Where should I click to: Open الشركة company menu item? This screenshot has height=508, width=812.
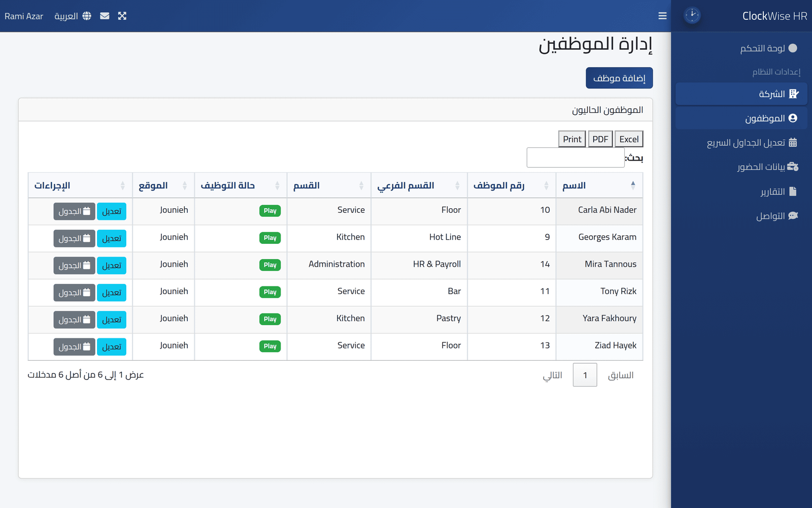pyautogui.click(x=741, y=94)
